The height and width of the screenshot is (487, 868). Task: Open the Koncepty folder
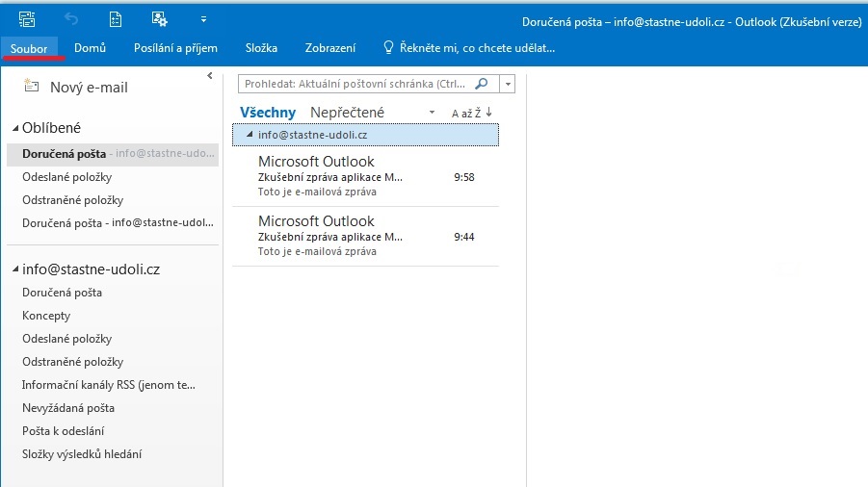(x=46, y=316)
